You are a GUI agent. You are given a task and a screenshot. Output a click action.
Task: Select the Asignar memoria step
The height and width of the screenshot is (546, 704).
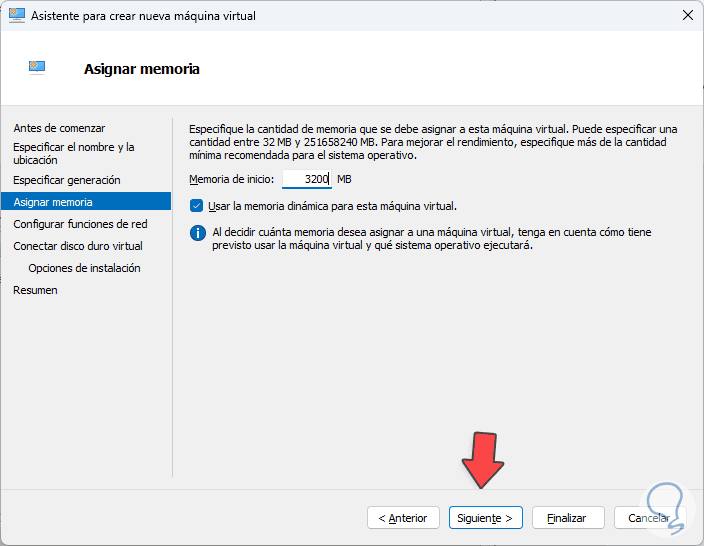(x=53, y=202)
